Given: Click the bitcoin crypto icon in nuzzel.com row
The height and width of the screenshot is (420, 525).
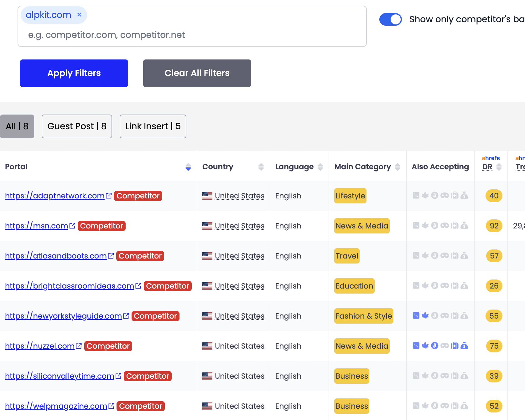Looking at the screenshot, I should tap(434, 346).
